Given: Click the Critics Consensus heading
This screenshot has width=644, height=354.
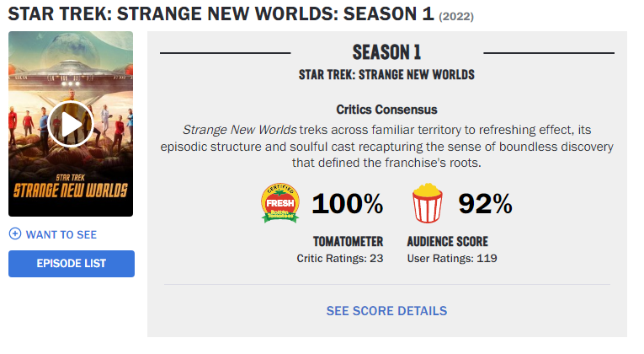Looking at the screenshot, I should click(x=386, y=110).
